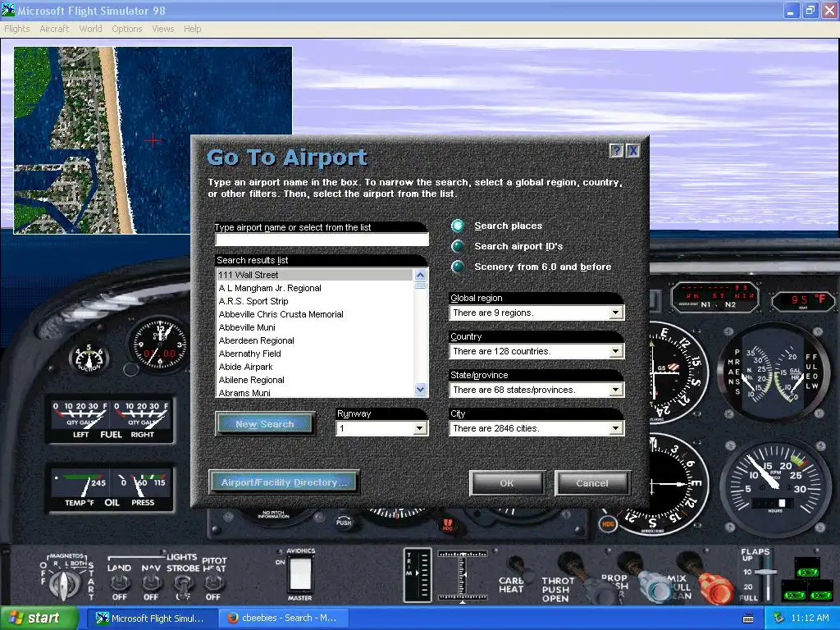Click the PUSH knob on the panel
The image size is (840, 630).
click(344, 522)
